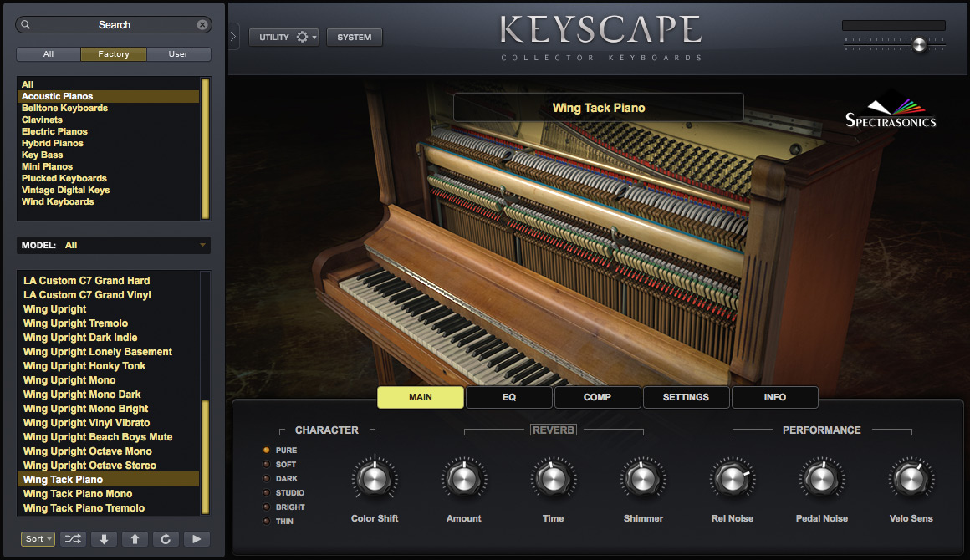The width and height of the screenshot is (970, 560).
Task: Select the Clavinets category
Action: [108, 120]
